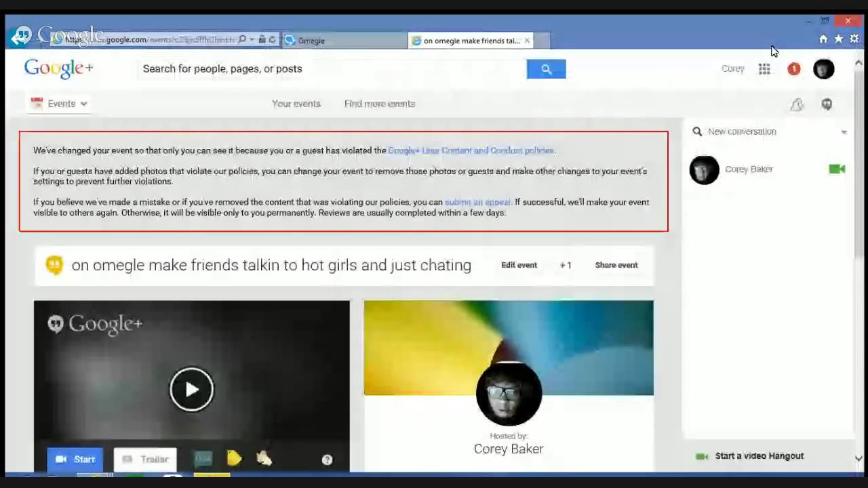Play the event video preview
The width and height of the screenshot is (868, 488).
coord(191,389)
